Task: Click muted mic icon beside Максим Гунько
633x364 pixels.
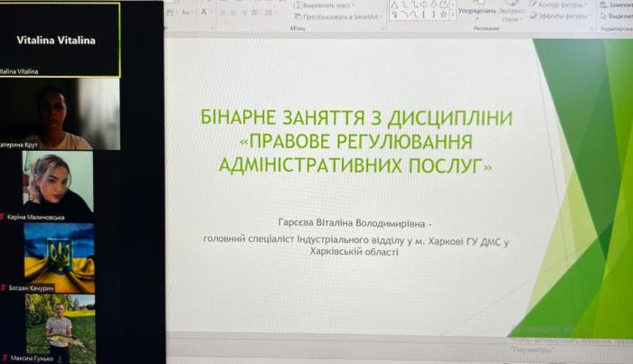Action: click(5, 358)
